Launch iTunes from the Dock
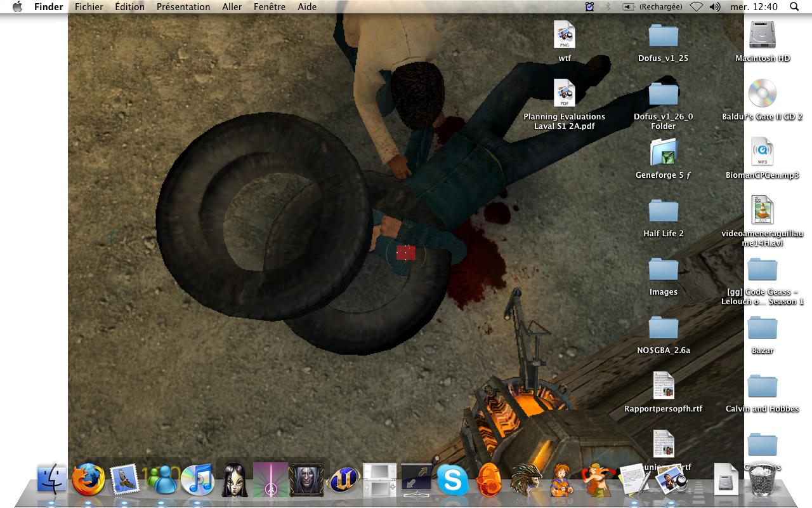 pyautogui.click(x=197, y=480)
